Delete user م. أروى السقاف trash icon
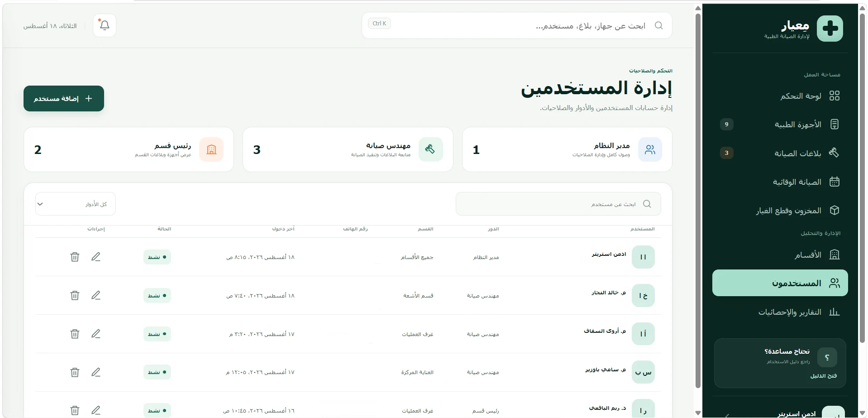 point(75,334)
